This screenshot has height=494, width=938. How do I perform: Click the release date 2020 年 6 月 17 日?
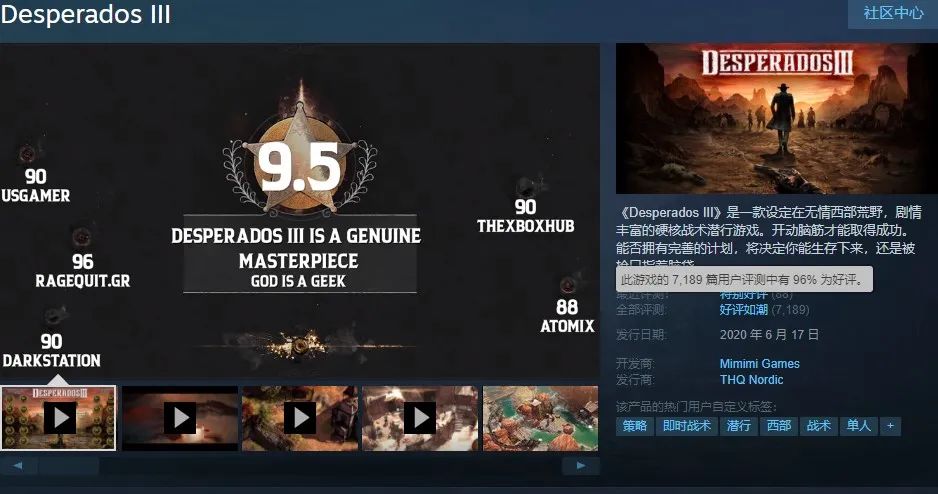pyautogui.click(x=769, y=335)
